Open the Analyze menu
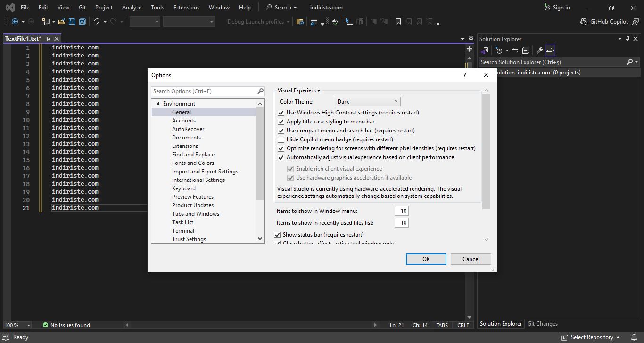 (132, 7)
